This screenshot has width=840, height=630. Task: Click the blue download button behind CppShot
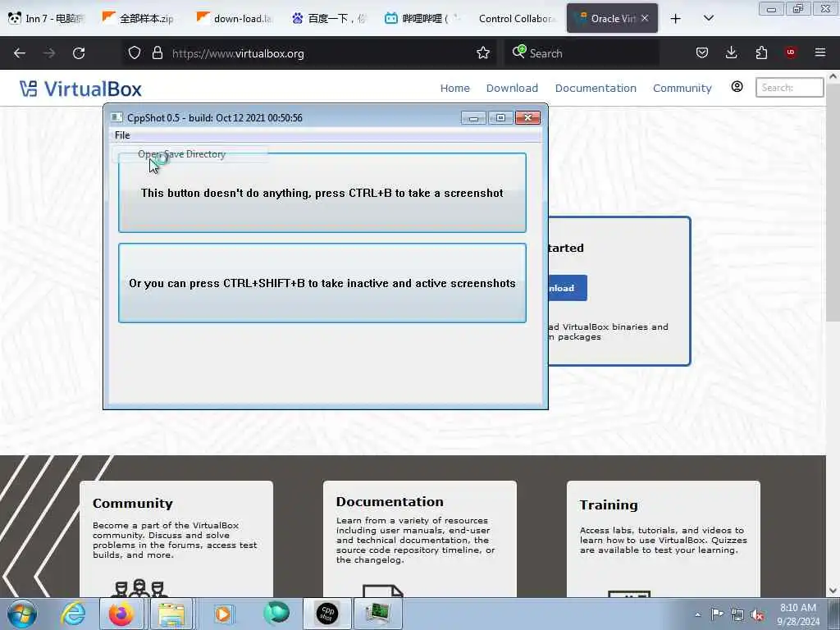(568, 288)
